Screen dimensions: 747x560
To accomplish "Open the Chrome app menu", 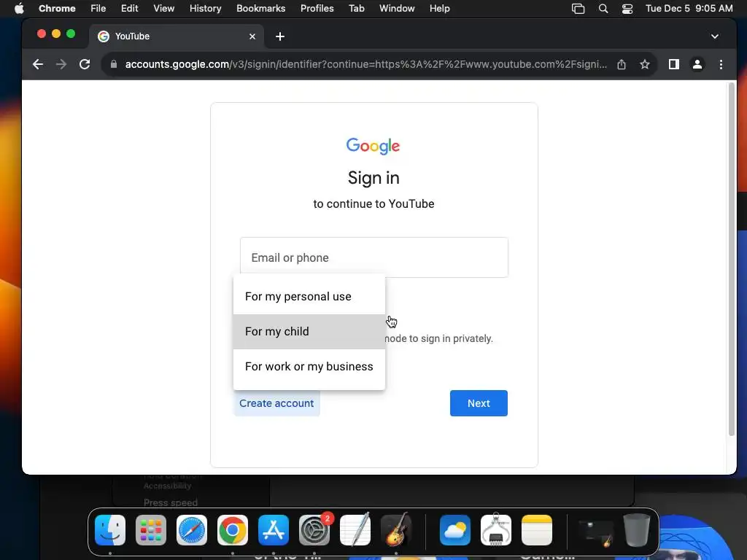I will click(57, 8).
